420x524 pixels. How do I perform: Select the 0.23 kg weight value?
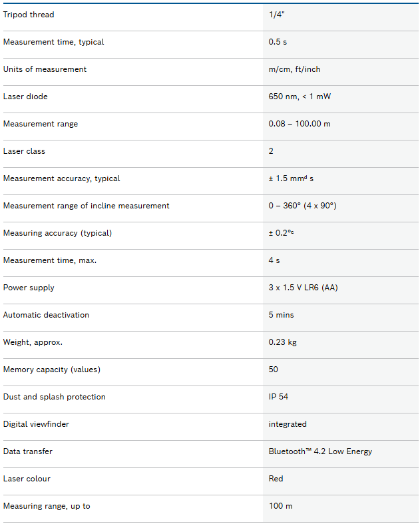click(x=282, y=342)
